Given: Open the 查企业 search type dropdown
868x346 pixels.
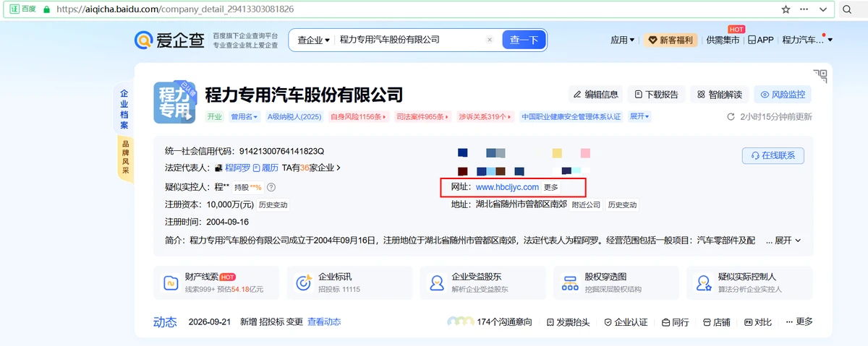Looking at the screenshot, I should [x=313, y=40].
